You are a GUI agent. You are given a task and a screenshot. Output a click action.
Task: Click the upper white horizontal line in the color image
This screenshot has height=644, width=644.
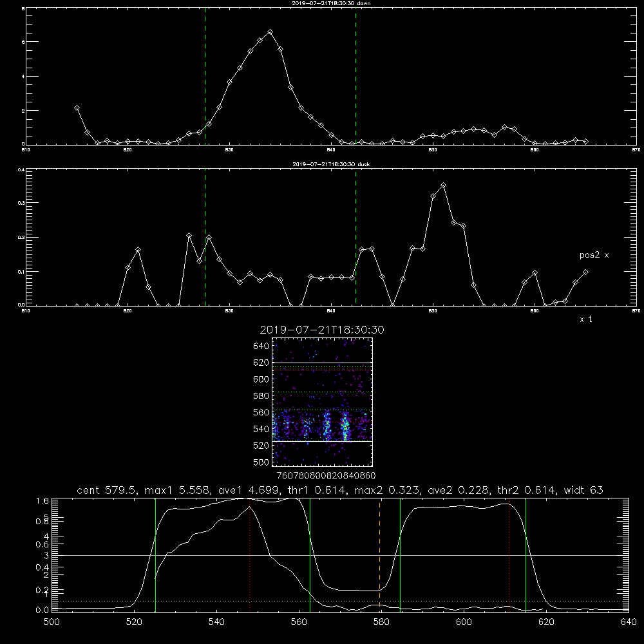click(x=322, y=363)
